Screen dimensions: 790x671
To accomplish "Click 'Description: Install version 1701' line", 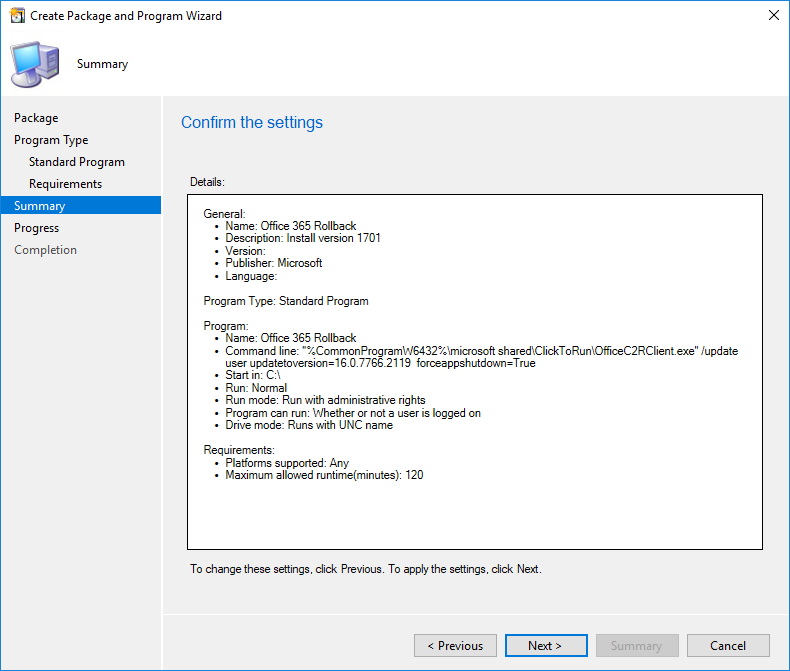I will click(303, 238).
